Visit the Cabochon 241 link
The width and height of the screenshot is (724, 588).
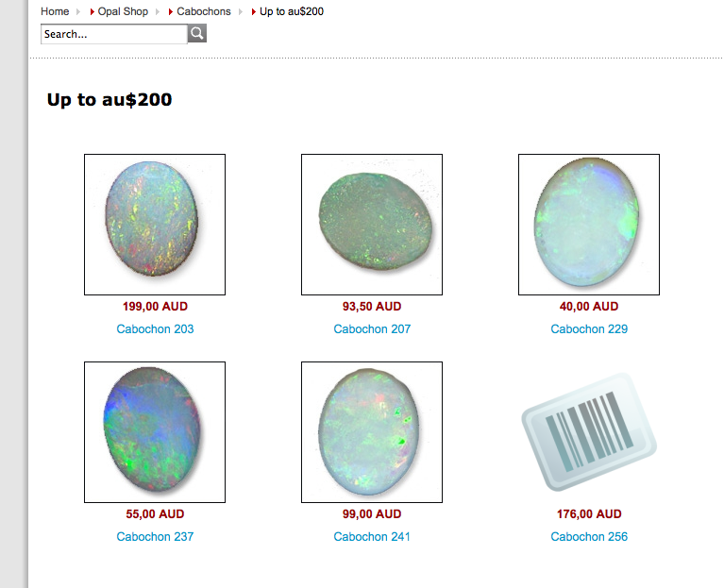[372, 537]
